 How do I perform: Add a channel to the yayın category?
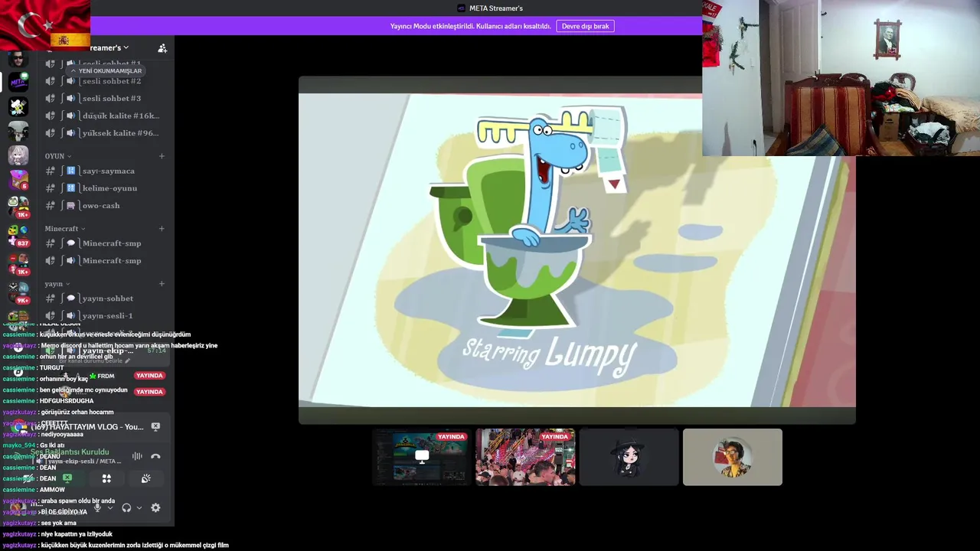click(x=162, y=284)
